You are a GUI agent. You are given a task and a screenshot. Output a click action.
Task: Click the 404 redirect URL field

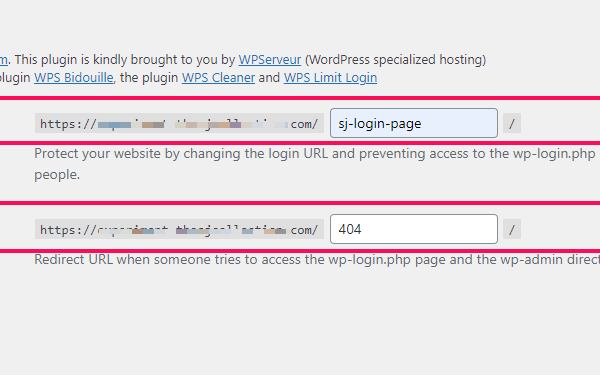[x=414, y=229]
